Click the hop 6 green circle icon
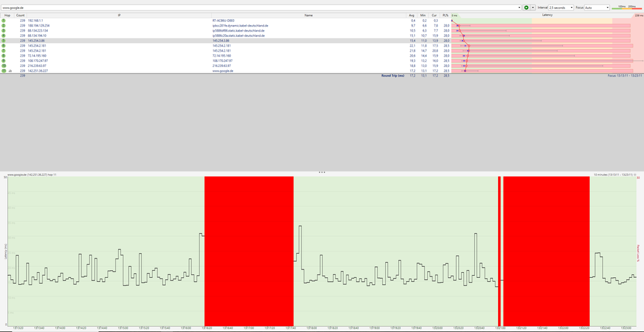This screenshot has width=644, height=332. coord(3,46)
